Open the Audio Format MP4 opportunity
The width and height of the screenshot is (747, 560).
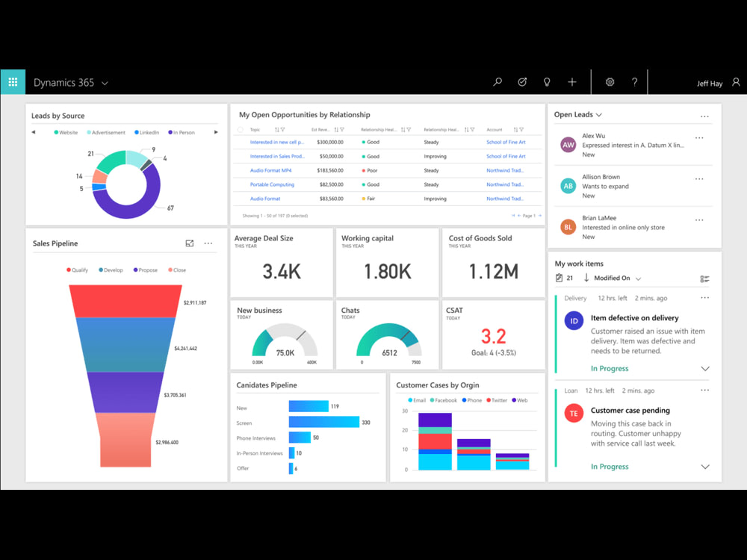coord(270,170)
